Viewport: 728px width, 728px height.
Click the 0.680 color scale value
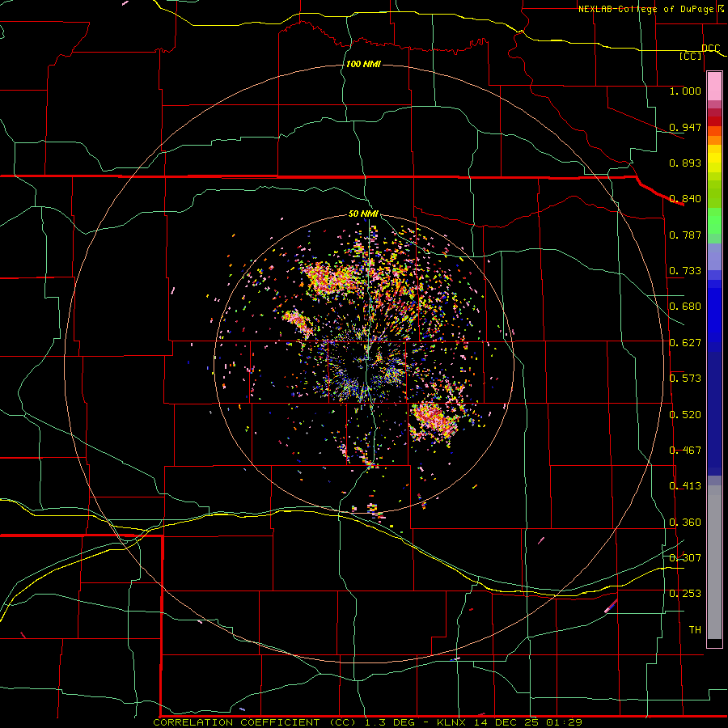pyautogui.click(x=685, y=307)
